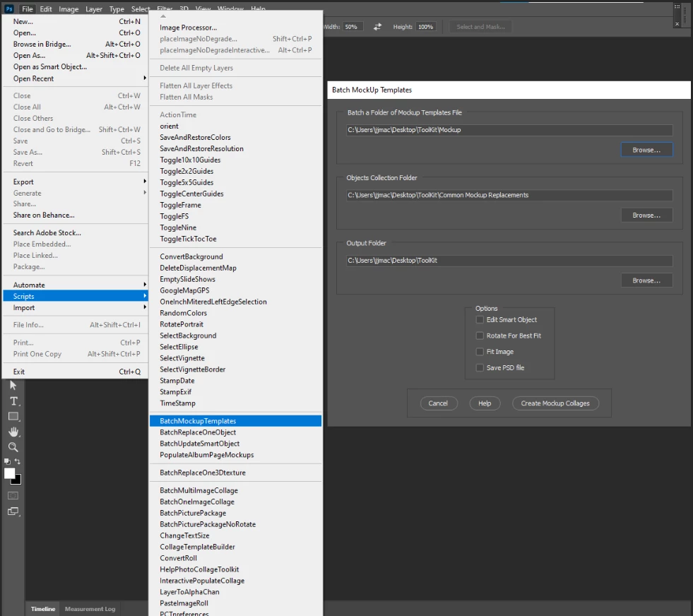Click Help button in dialog
This screenshot has width=693, height=616.
[485, 403]
